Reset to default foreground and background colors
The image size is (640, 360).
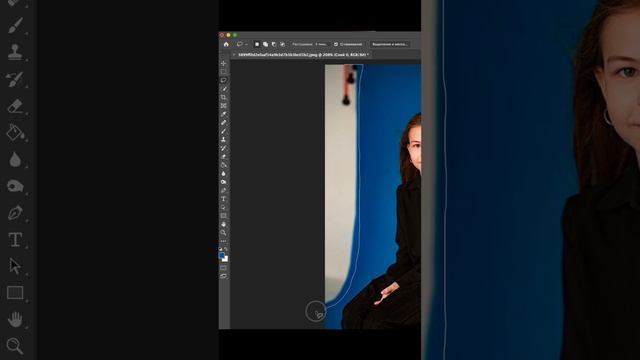click(220, 249)
